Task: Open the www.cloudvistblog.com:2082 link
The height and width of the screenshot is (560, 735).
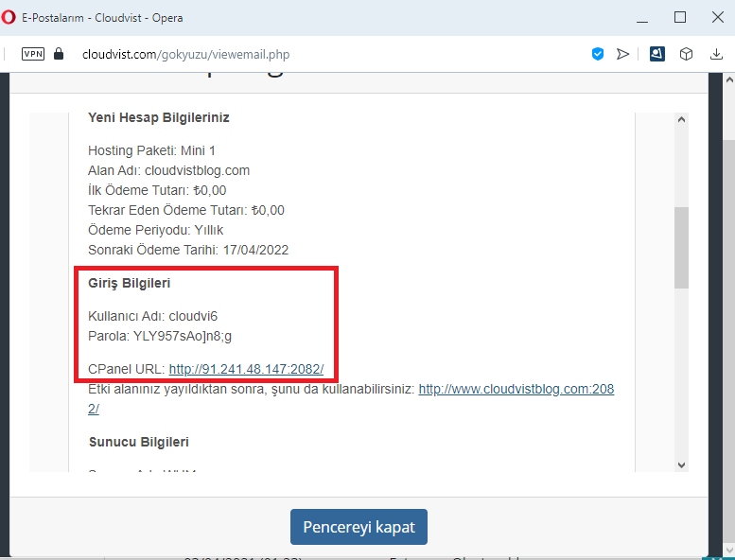Action: [516, 389]
